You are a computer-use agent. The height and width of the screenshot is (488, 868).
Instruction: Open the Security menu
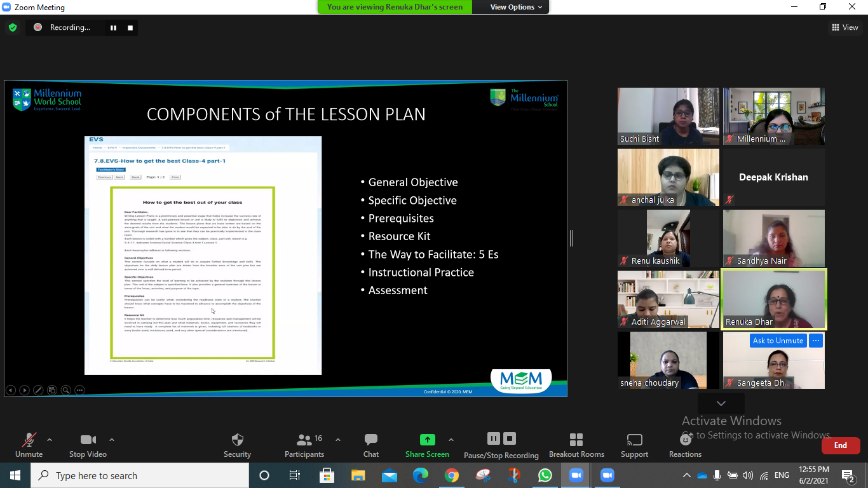(x=237, y=445)
